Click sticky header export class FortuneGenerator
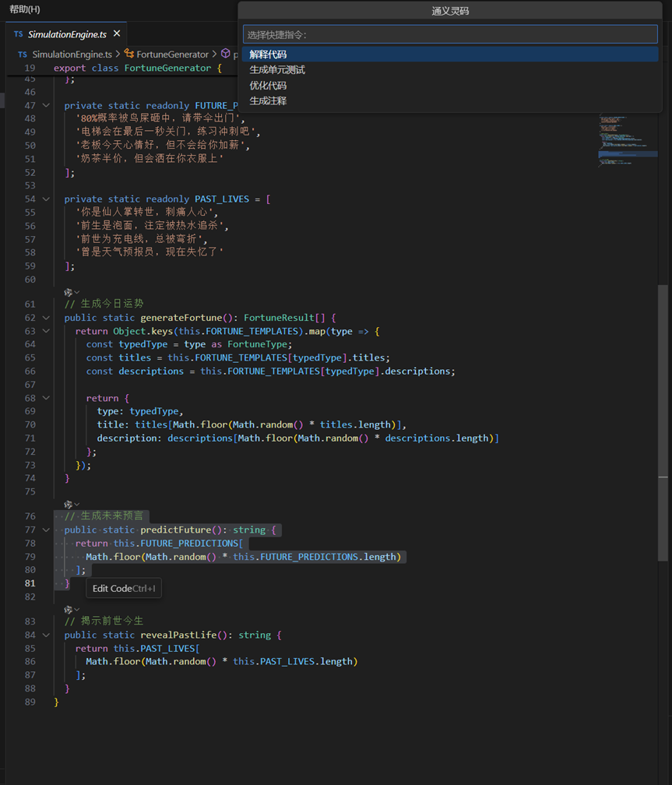The width and height of the screenshot is (672, 785). (x=138, y=68)
